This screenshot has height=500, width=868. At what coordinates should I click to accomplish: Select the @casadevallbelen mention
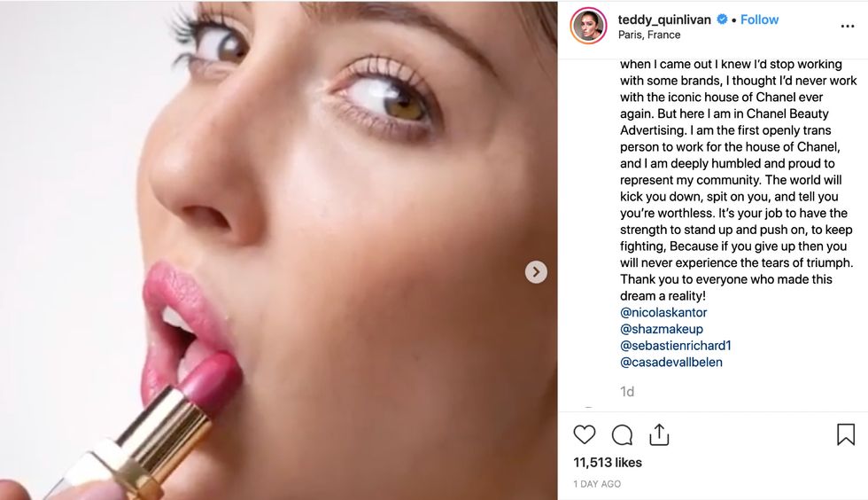click(671, 362)
